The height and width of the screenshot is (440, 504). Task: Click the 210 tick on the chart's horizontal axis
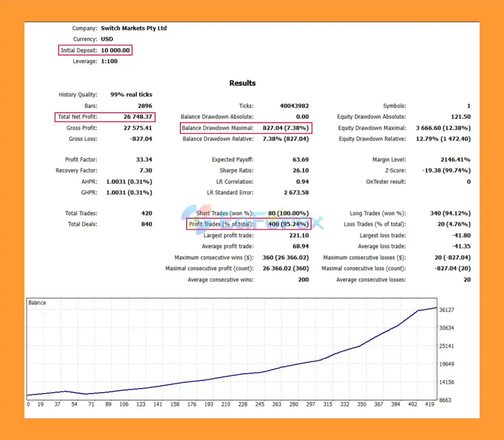pyautogui.click(x=226, y=404)
